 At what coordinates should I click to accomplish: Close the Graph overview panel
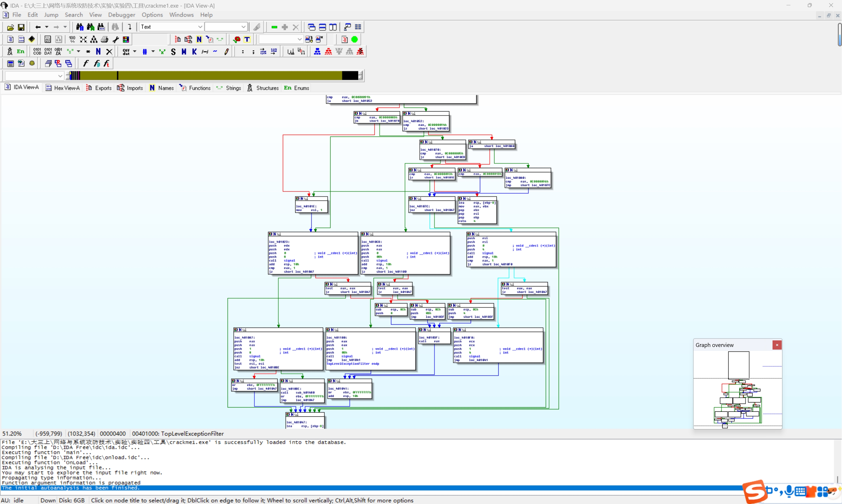coord(777,345)
